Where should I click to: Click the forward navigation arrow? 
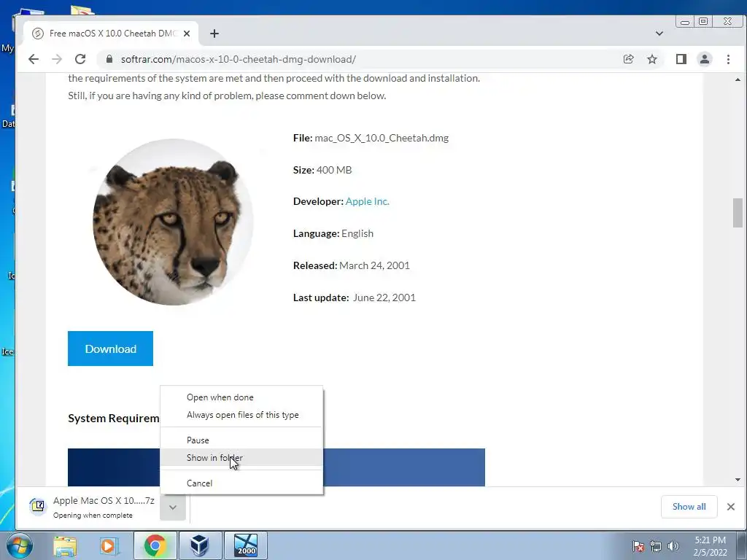click(57, 59)
